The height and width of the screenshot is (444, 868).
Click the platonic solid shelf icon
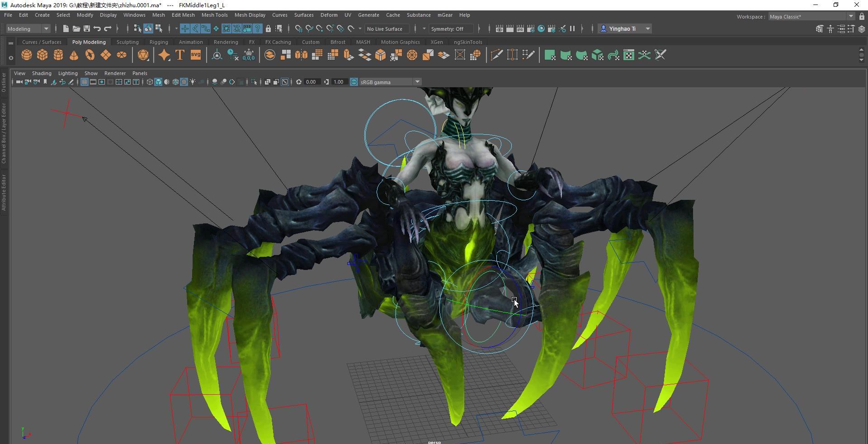pyautogui.click(x=143, y=55)
